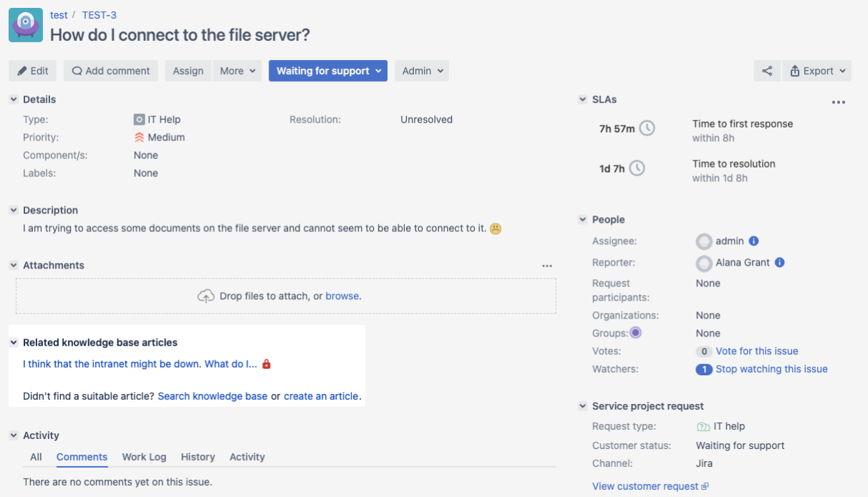Click the Time to first response clock
The image size is (868, 497).
(647, 129)
